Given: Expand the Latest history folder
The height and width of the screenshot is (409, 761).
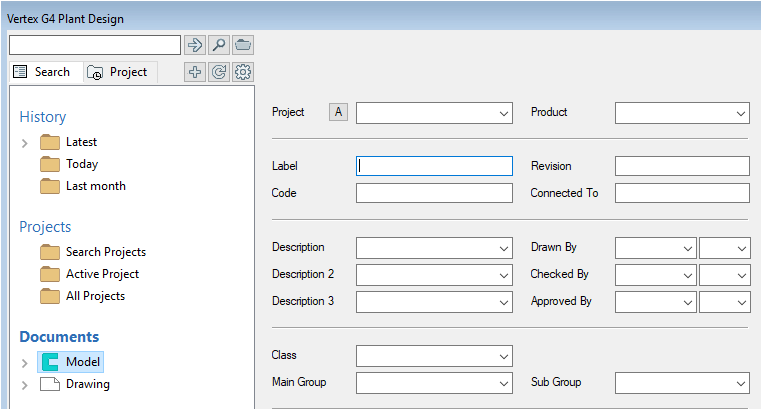Looking at the screenshot, I should click(x=24, y=143).
